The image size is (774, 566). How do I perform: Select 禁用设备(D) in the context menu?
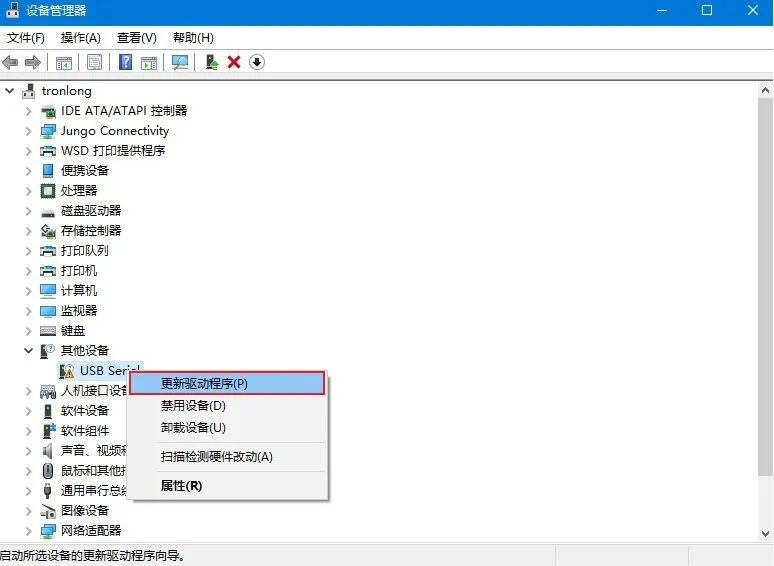point(193,406)
